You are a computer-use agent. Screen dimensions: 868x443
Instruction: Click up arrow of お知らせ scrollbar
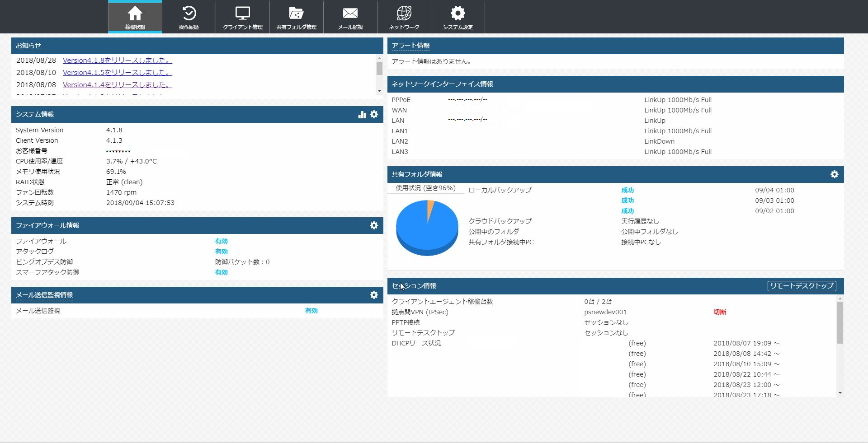coord(379,58)
